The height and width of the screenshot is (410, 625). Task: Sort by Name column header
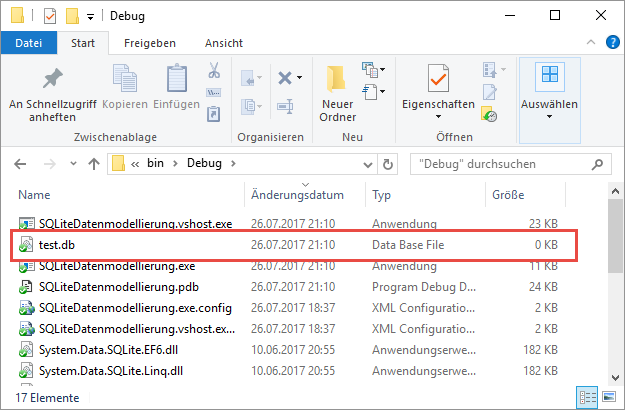(x=34, y=195)
